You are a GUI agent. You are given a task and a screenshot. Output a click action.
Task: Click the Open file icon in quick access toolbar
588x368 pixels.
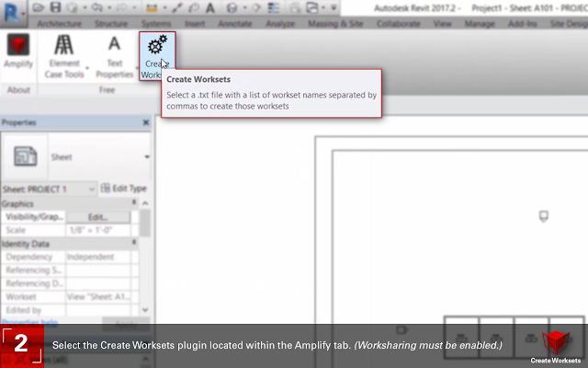pyautogui.click(x=39, y=7)
